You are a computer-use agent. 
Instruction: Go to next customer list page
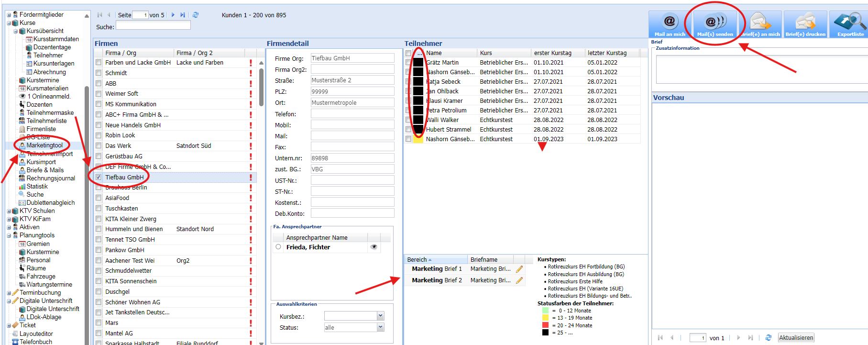[x=173, y=15]
